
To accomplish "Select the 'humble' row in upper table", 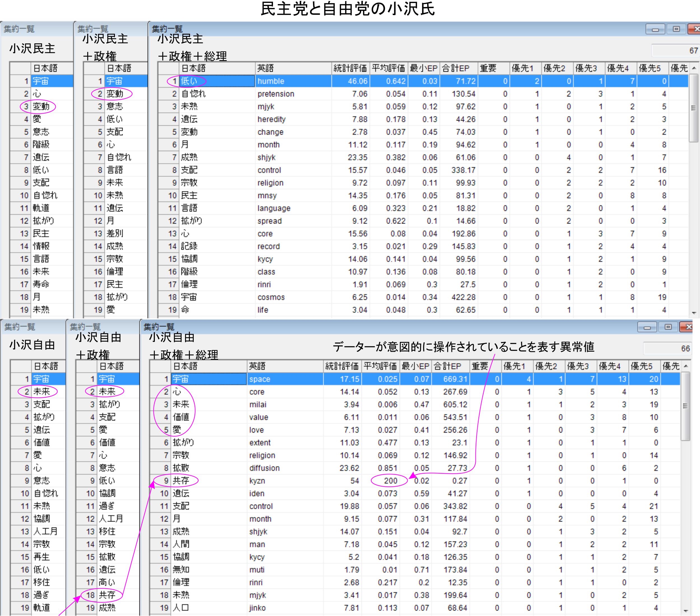I will tap(270, 81).
